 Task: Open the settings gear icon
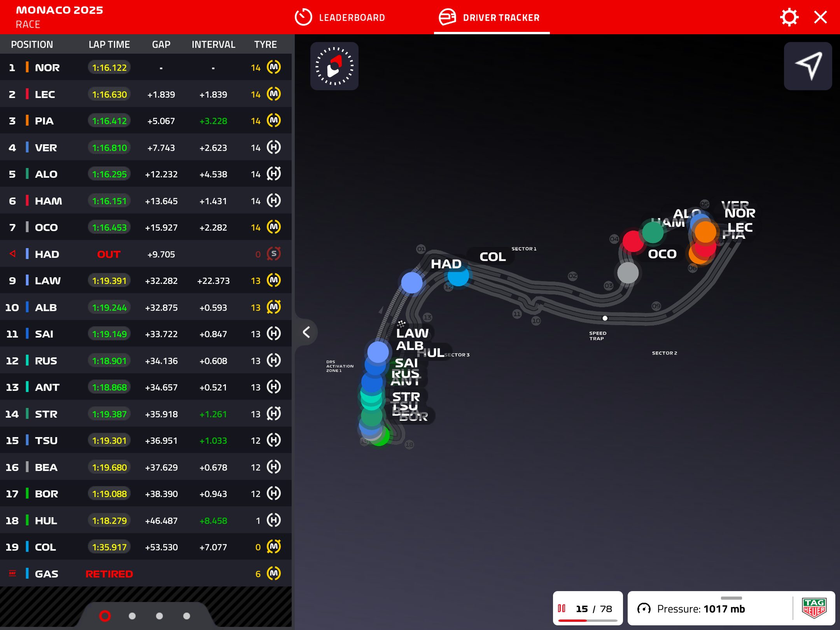[x=789, y=17]
